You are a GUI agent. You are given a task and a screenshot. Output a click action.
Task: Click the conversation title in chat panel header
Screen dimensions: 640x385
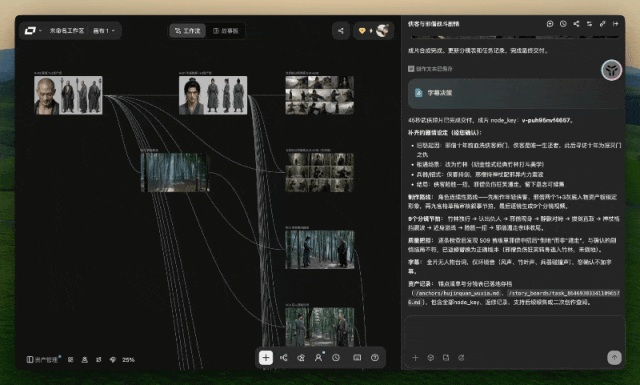[433, 24]
